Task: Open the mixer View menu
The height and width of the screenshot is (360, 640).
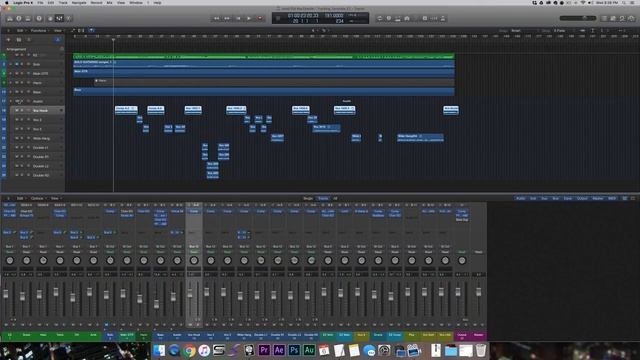Action: tap(55, 198)
